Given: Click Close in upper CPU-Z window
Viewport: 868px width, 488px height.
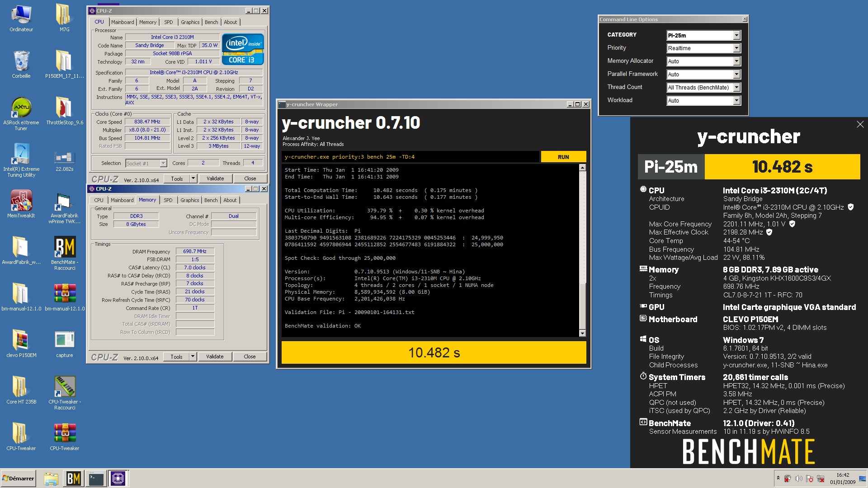Looking at the screenshot, I should 250,178.
